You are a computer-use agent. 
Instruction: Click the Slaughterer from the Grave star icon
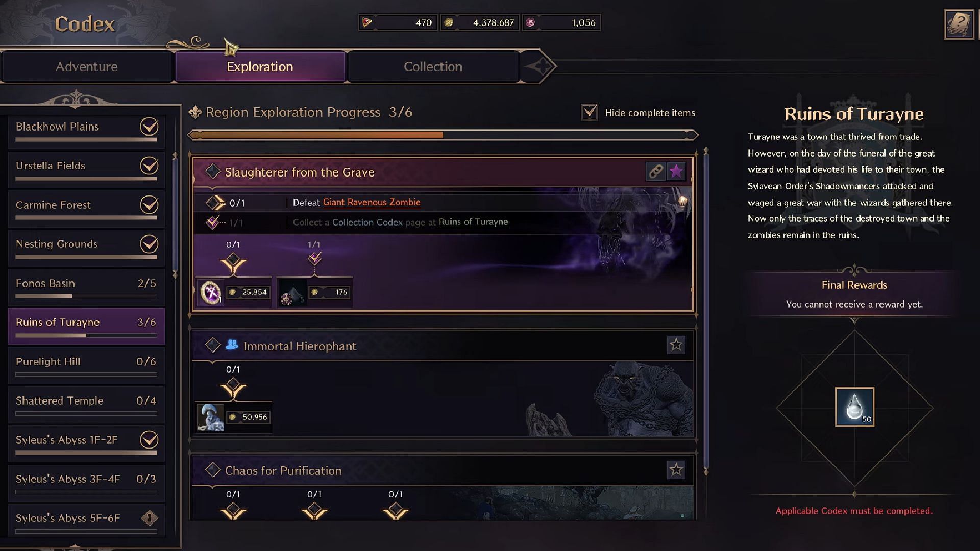676,171
